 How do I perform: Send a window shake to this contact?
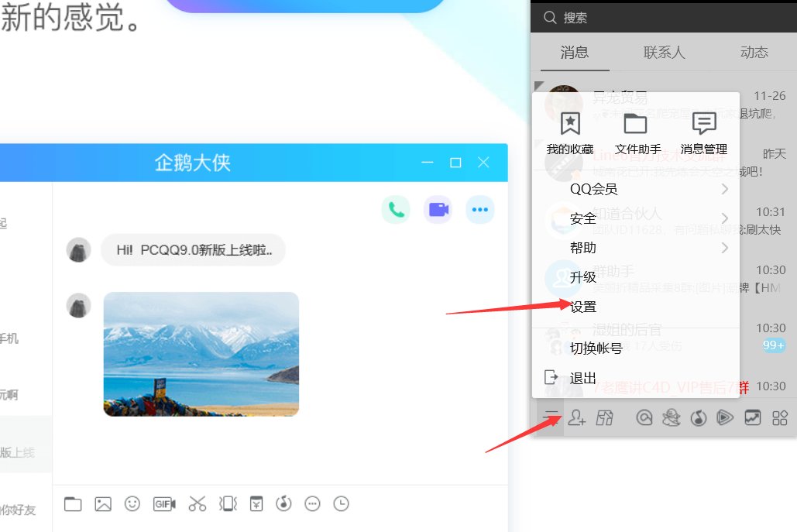227,503
